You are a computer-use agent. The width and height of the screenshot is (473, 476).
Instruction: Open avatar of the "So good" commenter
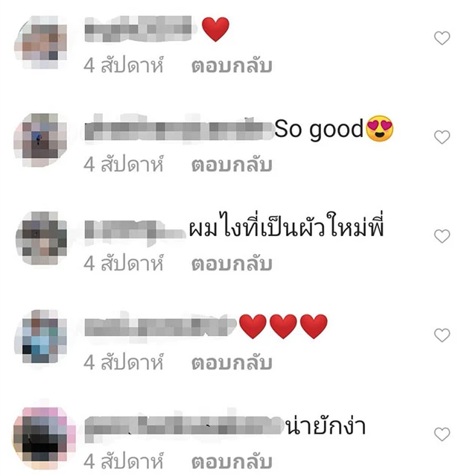pos(40,140)
